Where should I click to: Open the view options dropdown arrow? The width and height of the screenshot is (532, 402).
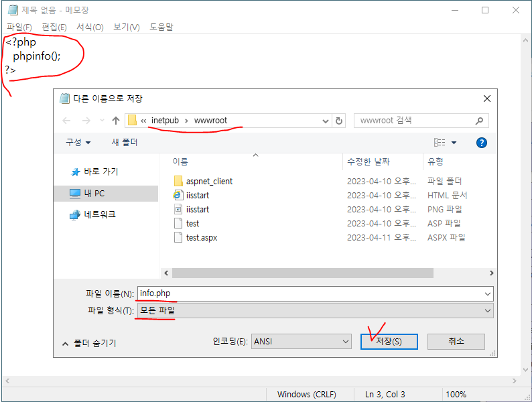454,143
